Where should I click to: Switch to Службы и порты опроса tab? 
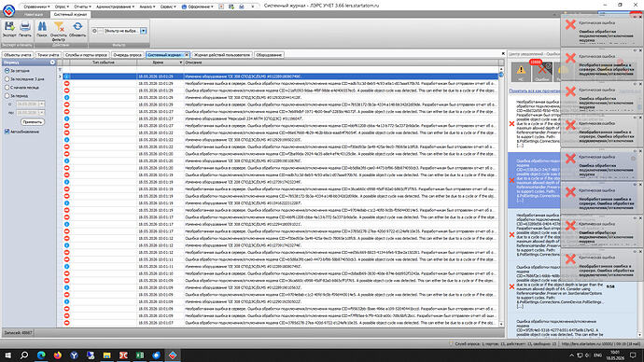coord(86,55)
